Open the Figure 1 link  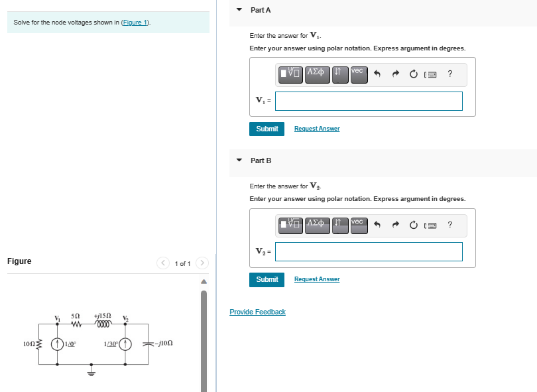point(135,22)
